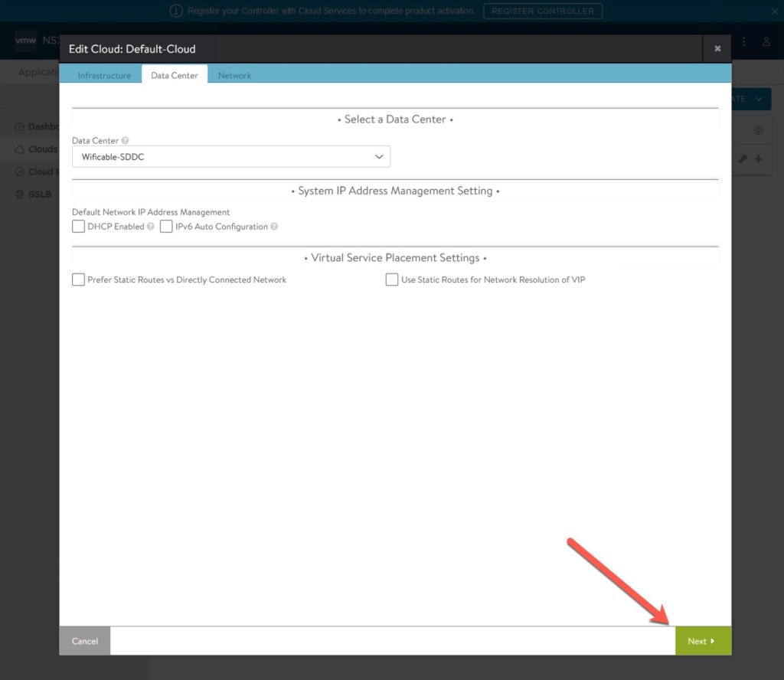Click the Cancel button
784x680 pixels.
(85, 641)
